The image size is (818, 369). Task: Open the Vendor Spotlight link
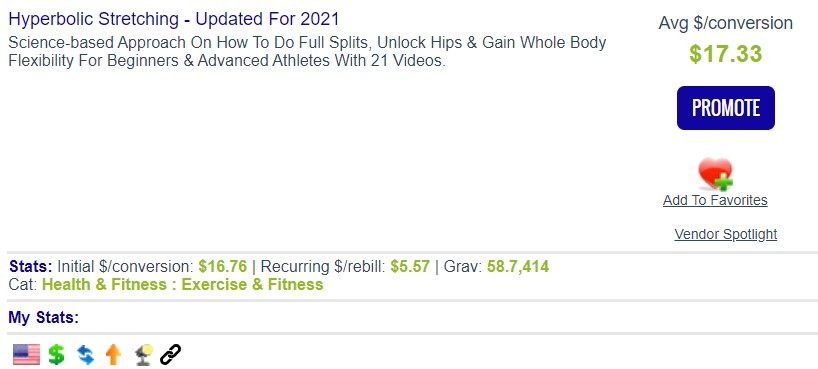click(x=726, y=234)
